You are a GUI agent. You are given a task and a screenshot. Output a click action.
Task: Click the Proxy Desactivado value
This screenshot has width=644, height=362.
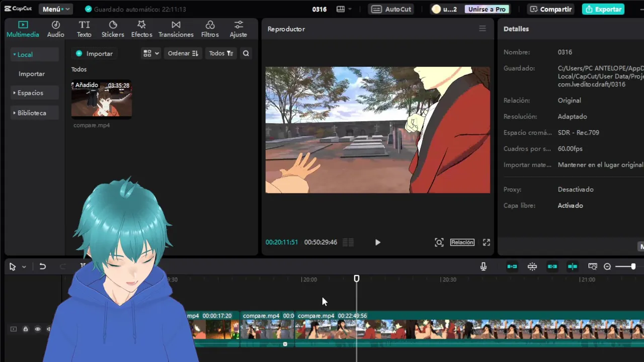tap(576, 190)
